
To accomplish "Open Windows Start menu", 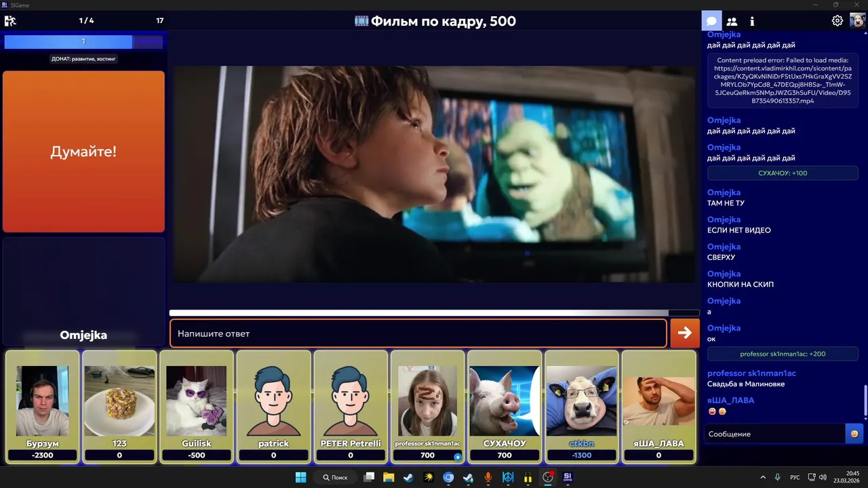I will click(300, 477).
